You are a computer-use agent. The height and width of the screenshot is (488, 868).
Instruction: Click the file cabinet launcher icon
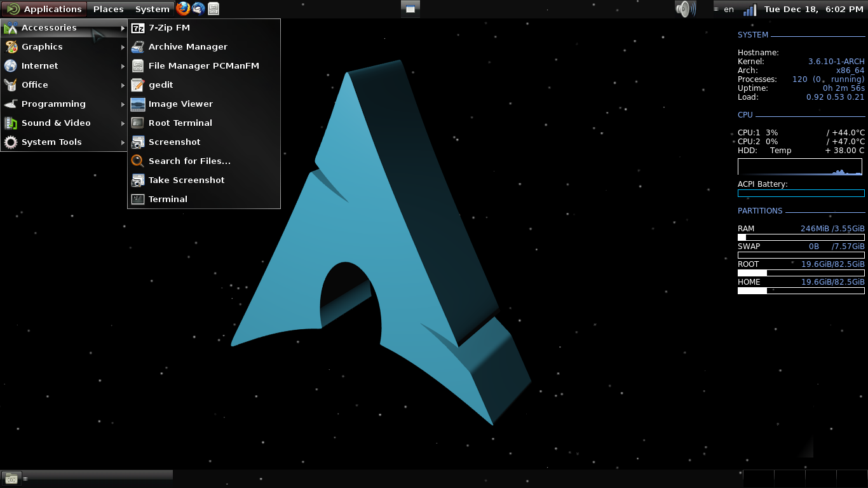click(x=214, y=9)
